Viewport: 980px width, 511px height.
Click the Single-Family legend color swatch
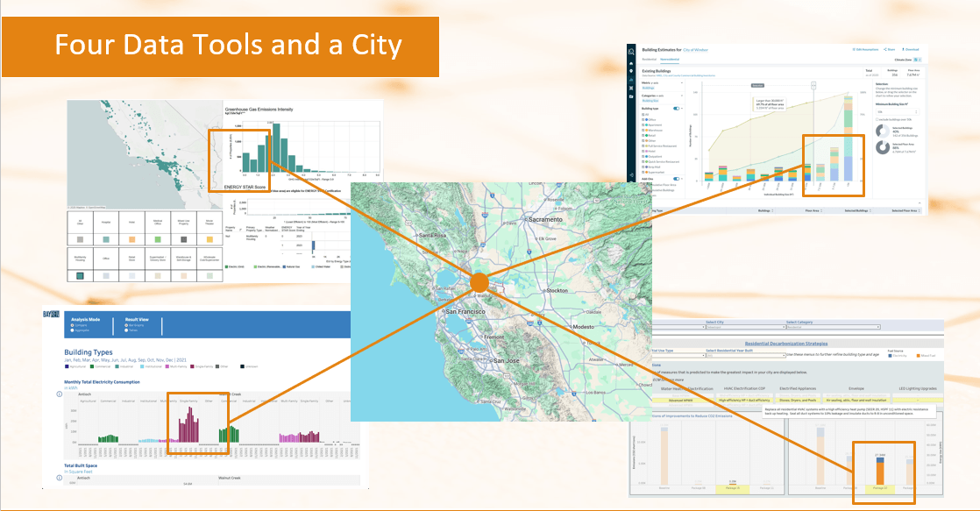click(191, 366)
